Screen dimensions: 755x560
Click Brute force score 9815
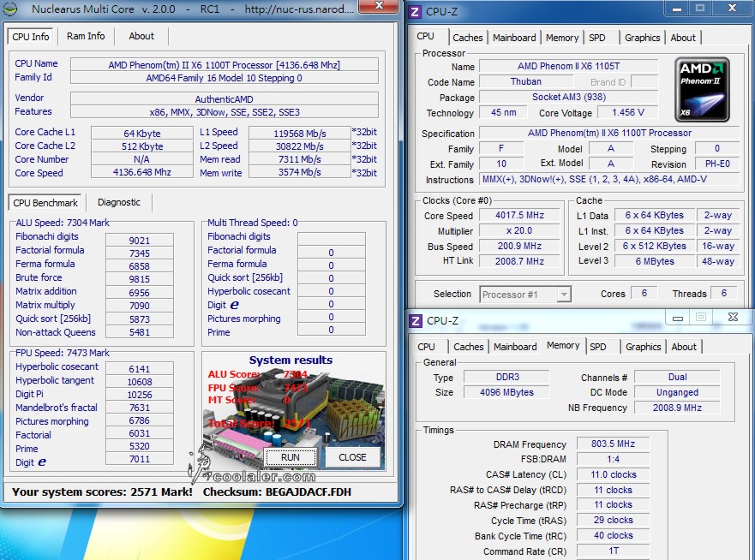coord(139,278)
